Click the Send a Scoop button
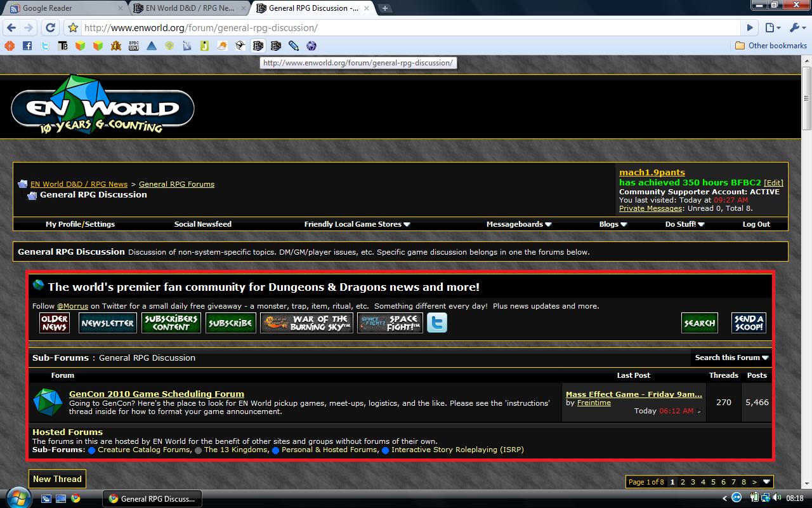Viewport: 812px width, 508px height. 749,323
